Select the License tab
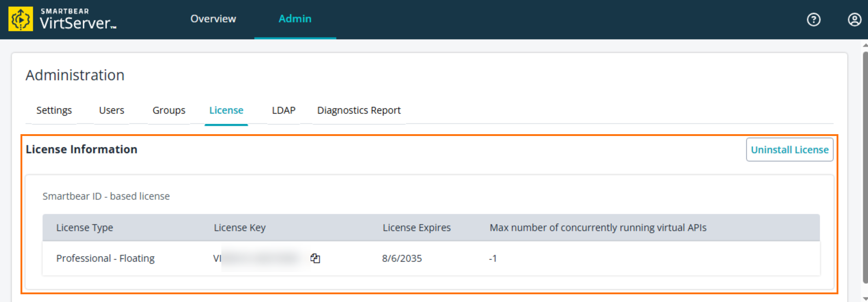868x302 pixels. pyautogui.click(x=226, y=111)
